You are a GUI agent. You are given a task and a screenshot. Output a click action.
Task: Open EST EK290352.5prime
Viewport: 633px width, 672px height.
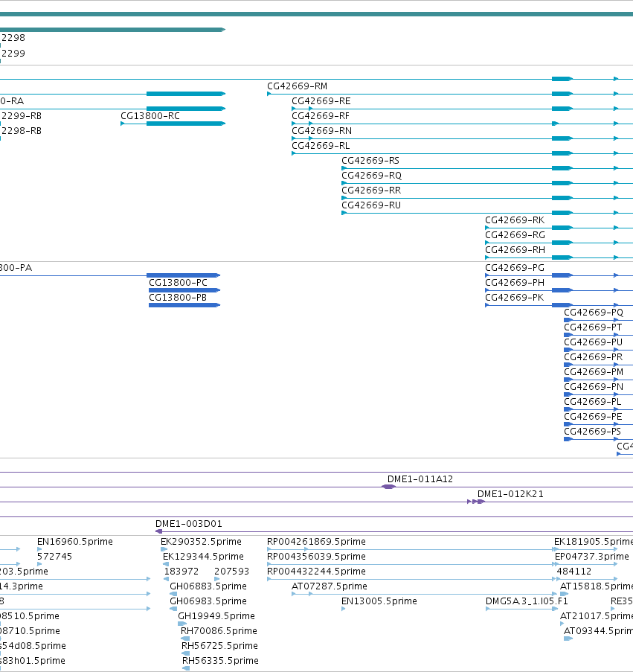[x=201, y=542]
